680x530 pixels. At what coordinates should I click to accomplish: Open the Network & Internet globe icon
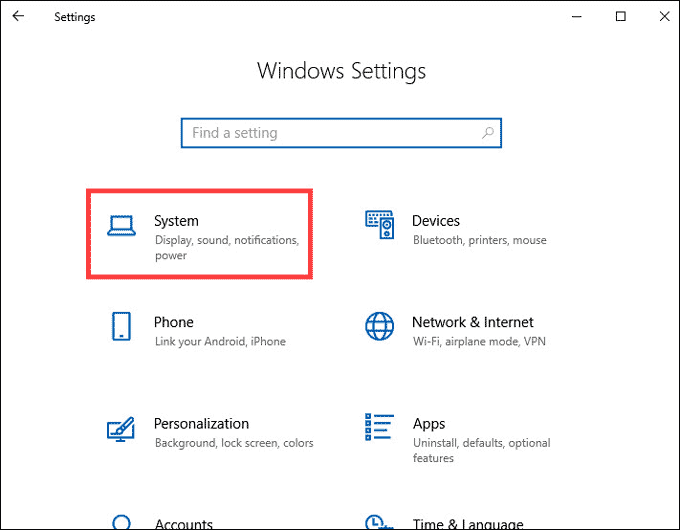tap(379, 326)
